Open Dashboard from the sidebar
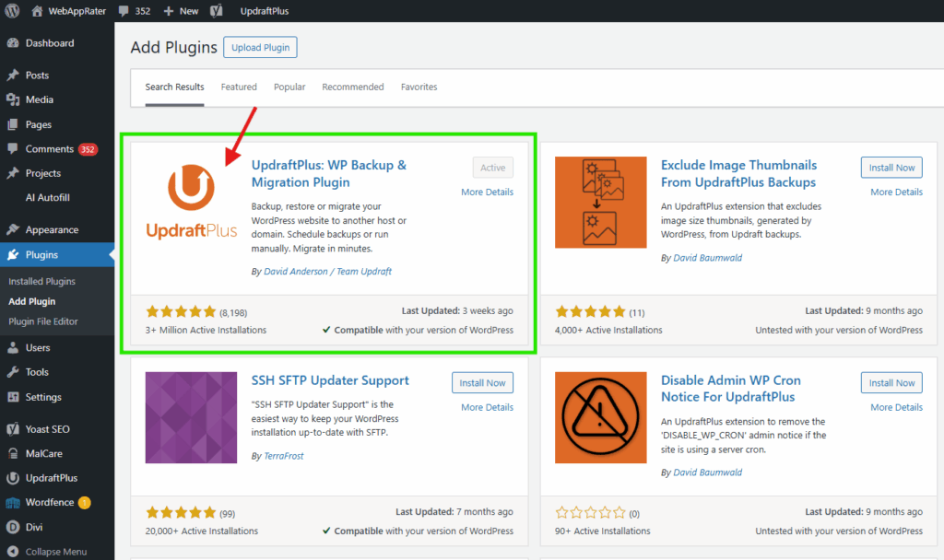Viewport: 944px width, 560px height. click(x=49, y=43)
